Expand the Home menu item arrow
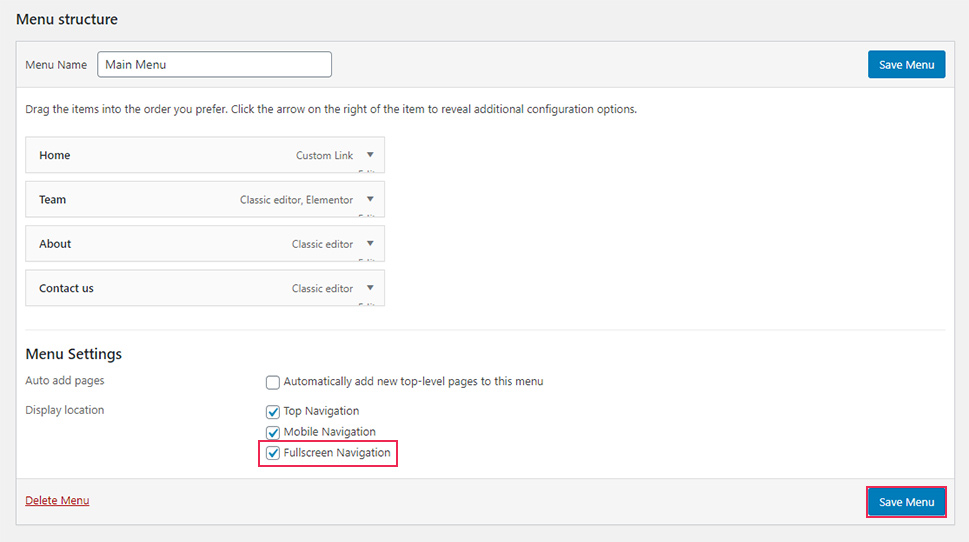The height and width of the screenshot is (542, 969). pyautogui.click(x=370, y=155)
